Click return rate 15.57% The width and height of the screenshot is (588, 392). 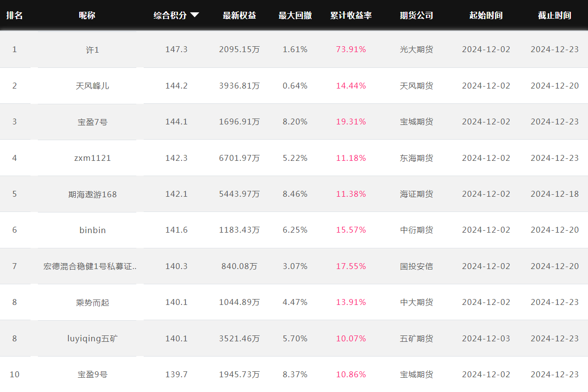tap(351, 230)
